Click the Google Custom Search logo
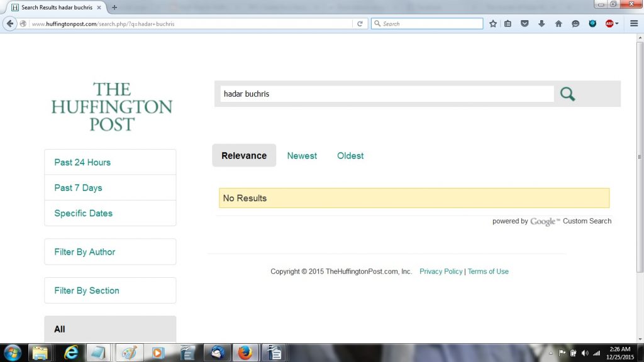644x362 pixels. click(545, 222)
